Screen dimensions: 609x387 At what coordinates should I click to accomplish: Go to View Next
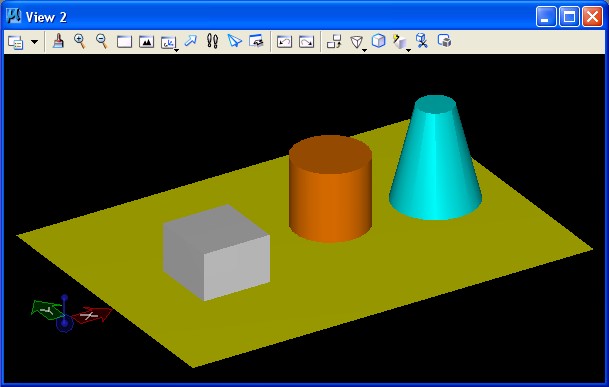(306, 42)
